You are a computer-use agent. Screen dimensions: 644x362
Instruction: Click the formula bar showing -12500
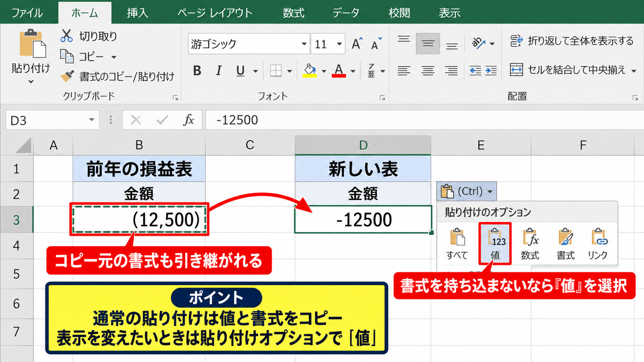point(424,120)
